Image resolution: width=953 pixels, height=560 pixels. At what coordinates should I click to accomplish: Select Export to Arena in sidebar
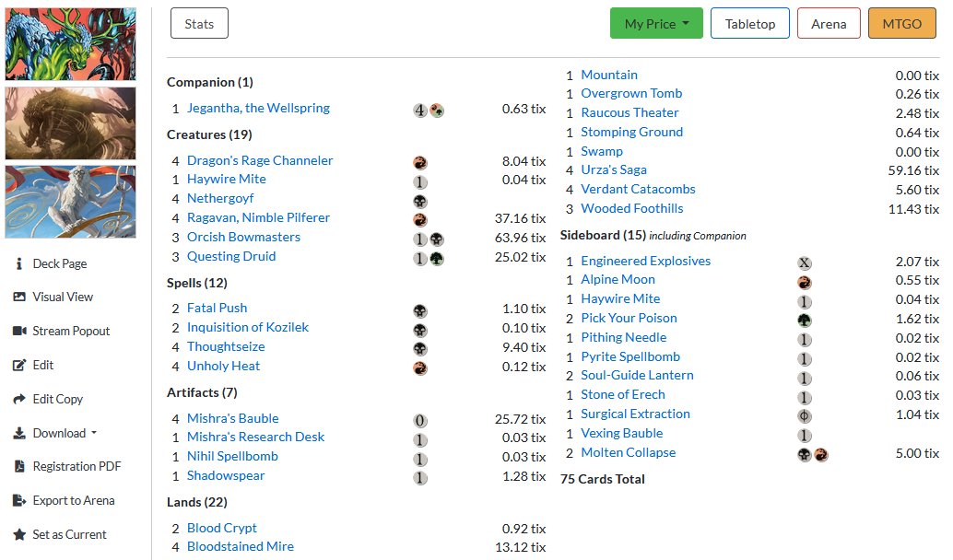click(x=74, y=500)
